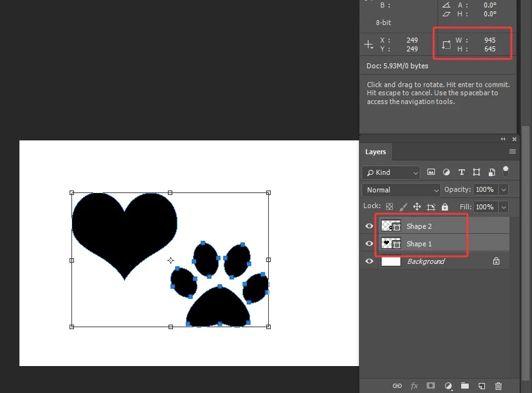Open the Normal blend mode dropdown
The image size is (532, 393).
402,190
